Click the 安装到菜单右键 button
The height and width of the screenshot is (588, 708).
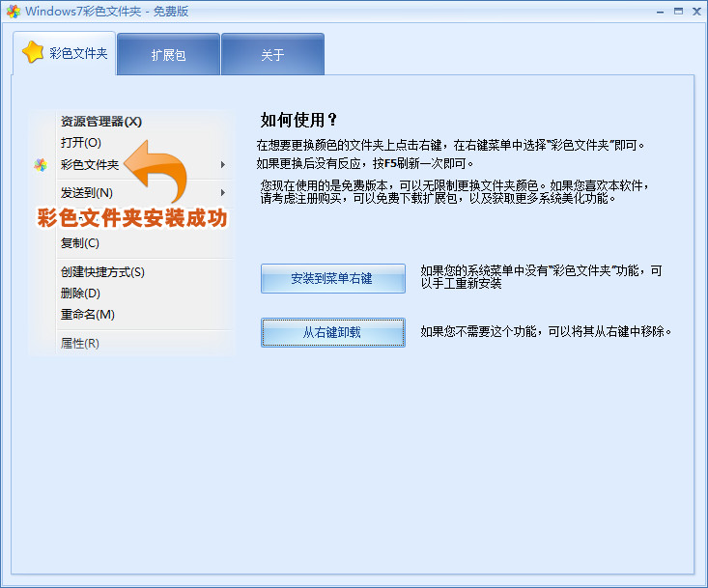coord(333,278)
